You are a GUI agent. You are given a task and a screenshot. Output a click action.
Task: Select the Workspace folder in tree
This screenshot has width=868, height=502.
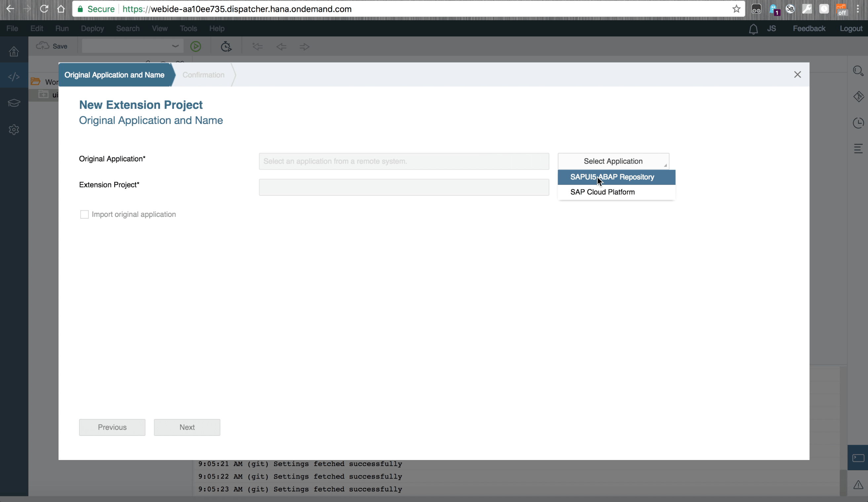click(44, 82)
